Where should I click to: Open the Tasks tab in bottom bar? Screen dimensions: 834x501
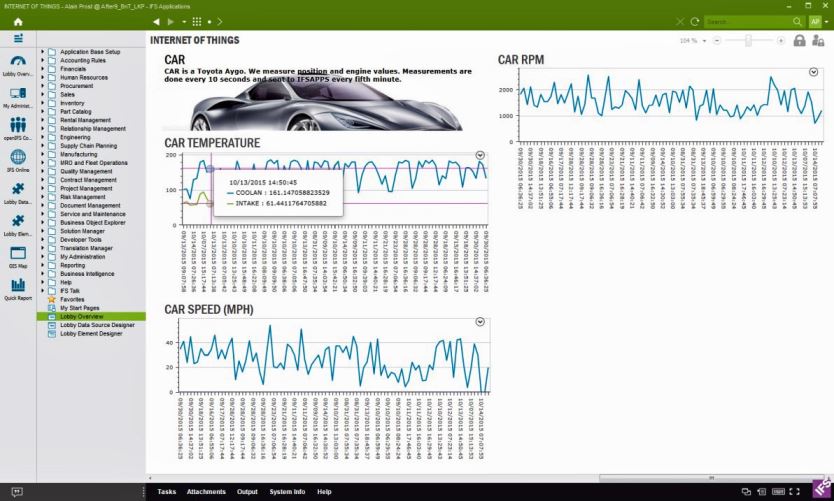pyautogui.click(x=166, y=492)
